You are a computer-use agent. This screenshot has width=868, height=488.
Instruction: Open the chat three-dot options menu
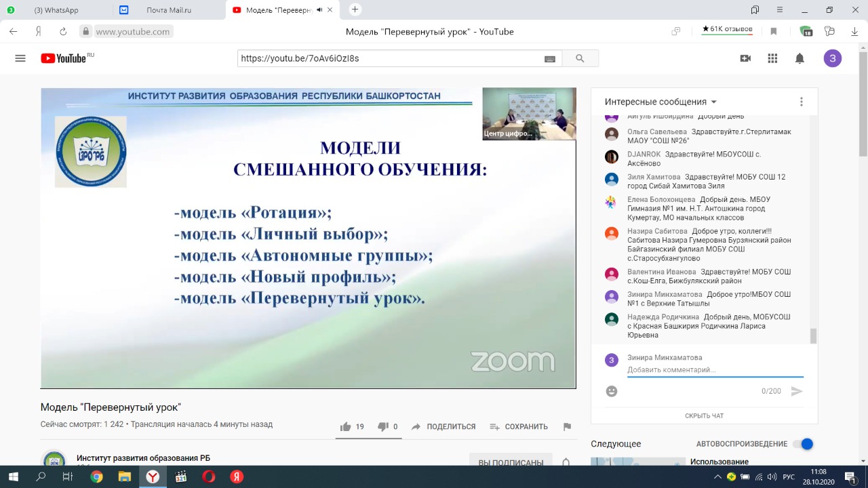pyautogui.click(x=801, y=102)
